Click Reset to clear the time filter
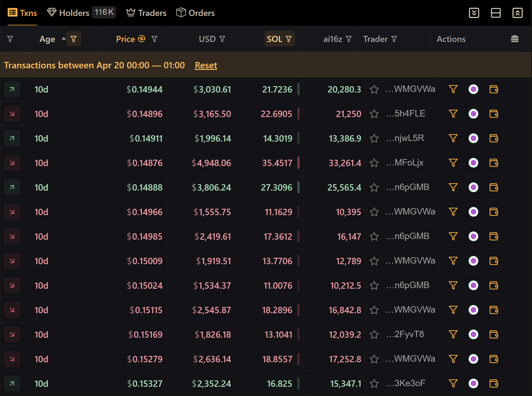 click(x=206, y=65)
